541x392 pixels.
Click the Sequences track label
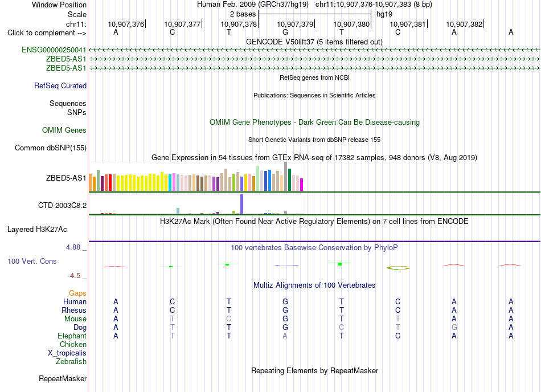pos(68,104)
